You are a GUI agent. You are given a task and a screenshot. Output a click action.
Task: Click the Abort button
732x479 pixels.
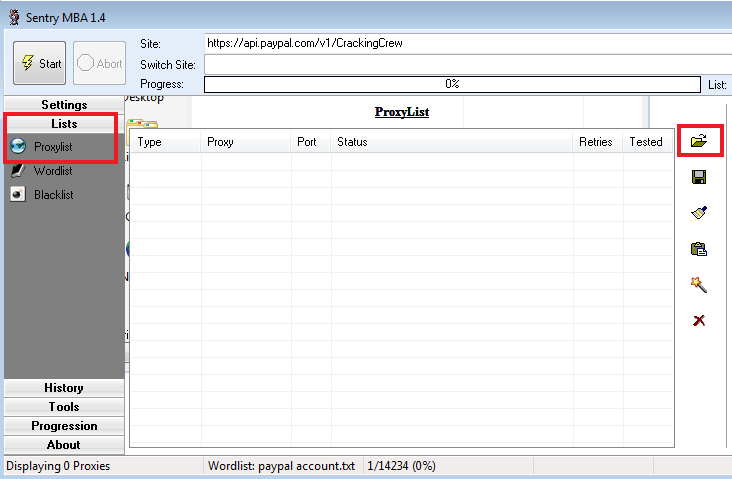point(99,64)
